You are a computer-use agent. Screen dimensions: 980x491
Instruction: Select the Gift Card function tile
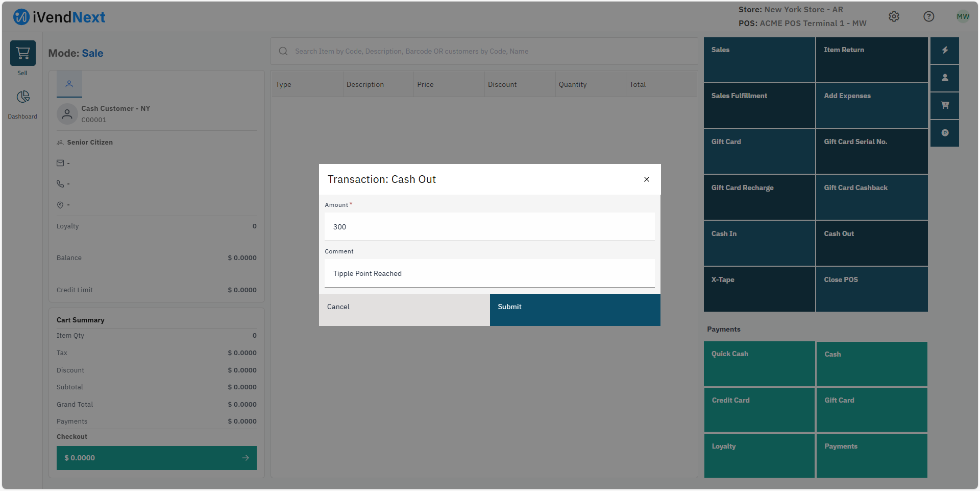(759, 152)
